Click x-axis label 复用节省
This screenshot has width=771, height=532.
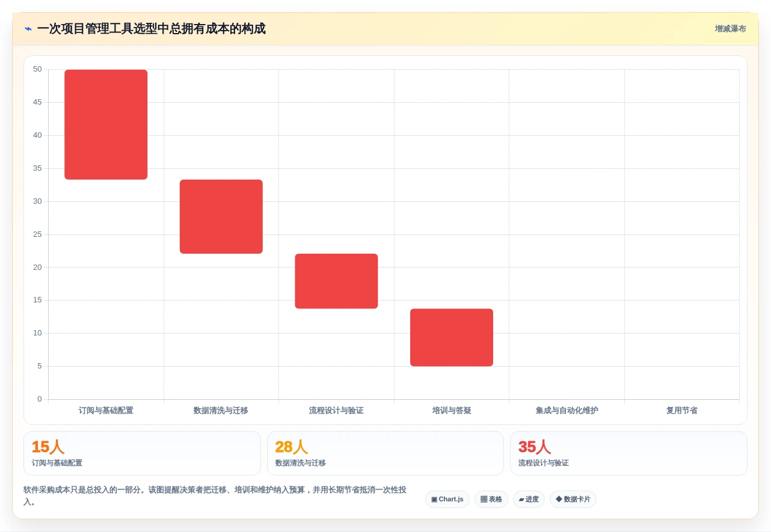click(x=682, y=411)
